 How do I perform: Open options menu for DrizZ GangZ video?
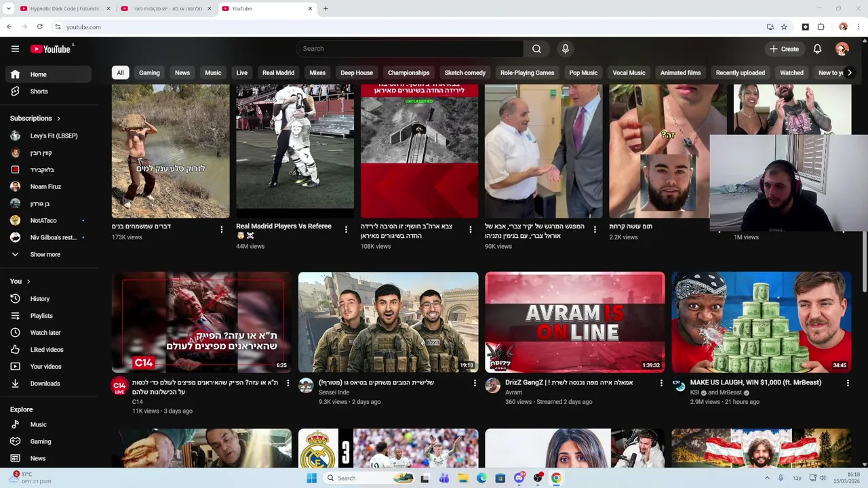(661, 383)
